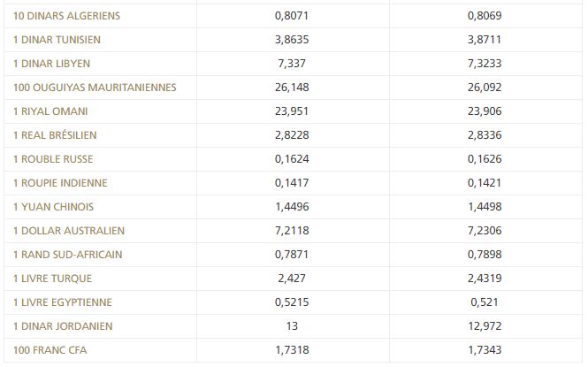Select the 1 Dinar Tunisien currency name
The image size is (588, 367).
57,40
